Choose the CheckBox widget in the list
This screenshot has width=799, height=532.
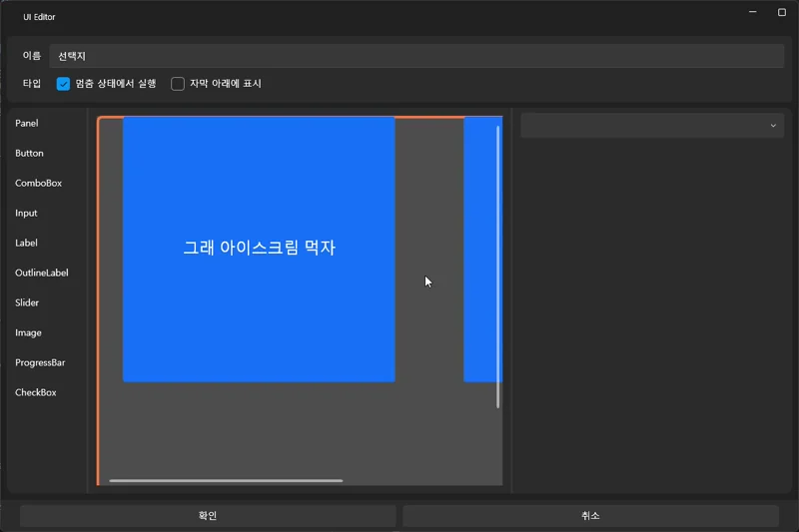pyautogui.click(x=36, y=392)
